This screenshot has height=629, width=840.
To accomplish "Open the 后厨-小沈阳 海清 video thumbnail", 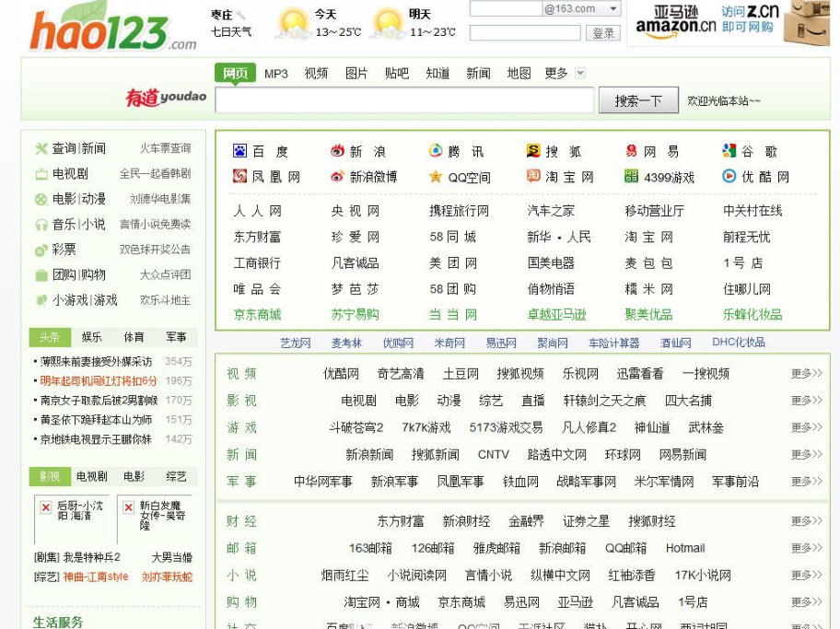I will 71,518.
